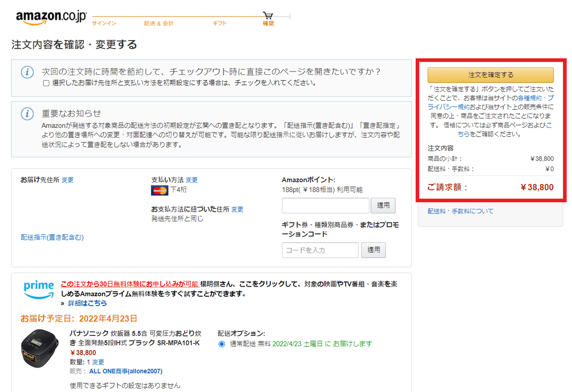Click the info icon in the top notice box
Viewport: 572px width, 392px height.
[27, 71]
